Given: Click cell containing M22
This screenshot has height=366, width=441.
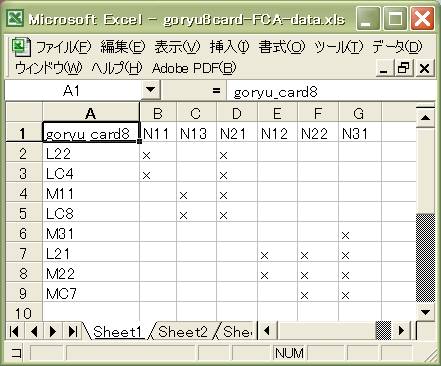Looking at the screenshot, I should tap(91, 273).
